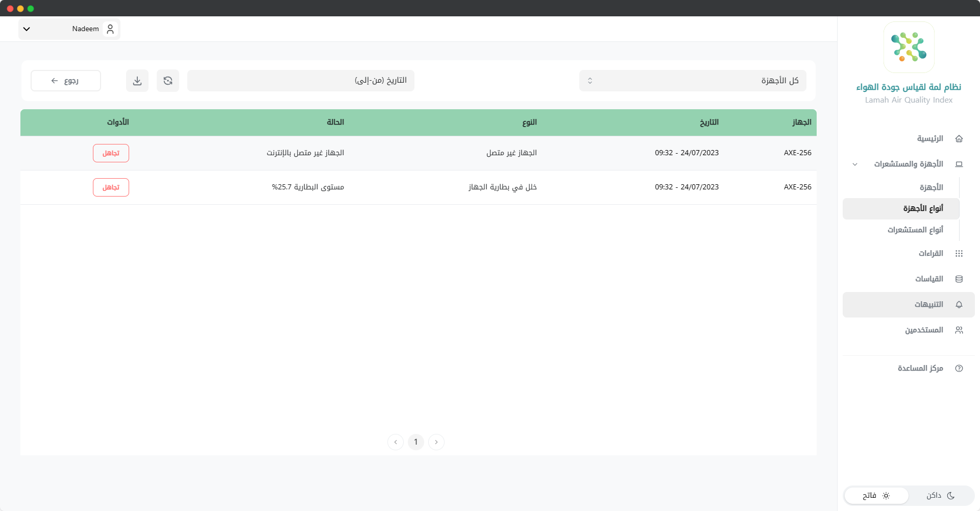
Task: Click the bell icon beside التنبيهات
Action: (959, 305)
